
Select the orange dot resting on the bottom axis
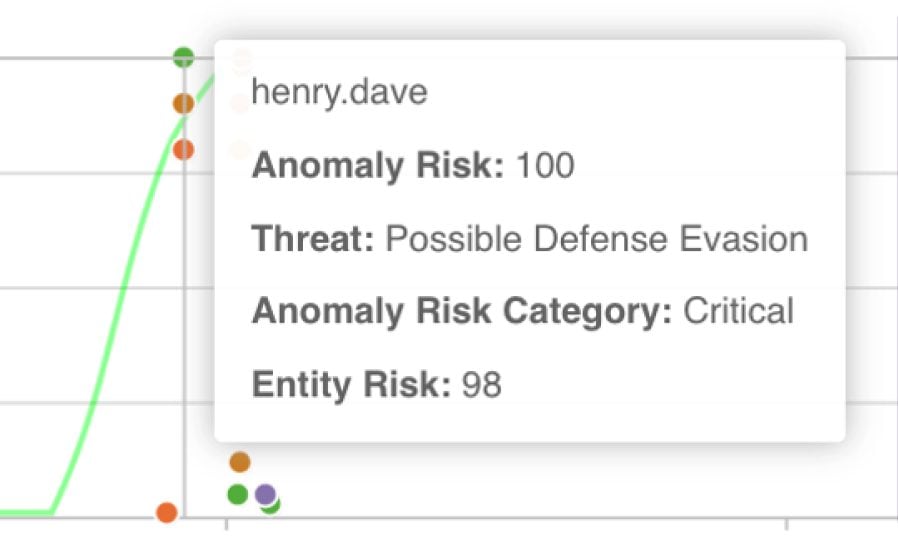pyautogui.click(x=167, y=512)
